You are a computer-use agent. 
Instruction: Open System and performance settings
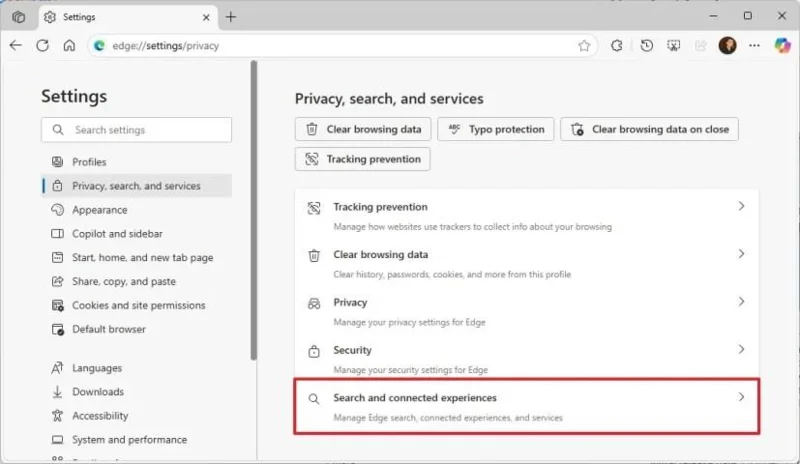point(136,439)
